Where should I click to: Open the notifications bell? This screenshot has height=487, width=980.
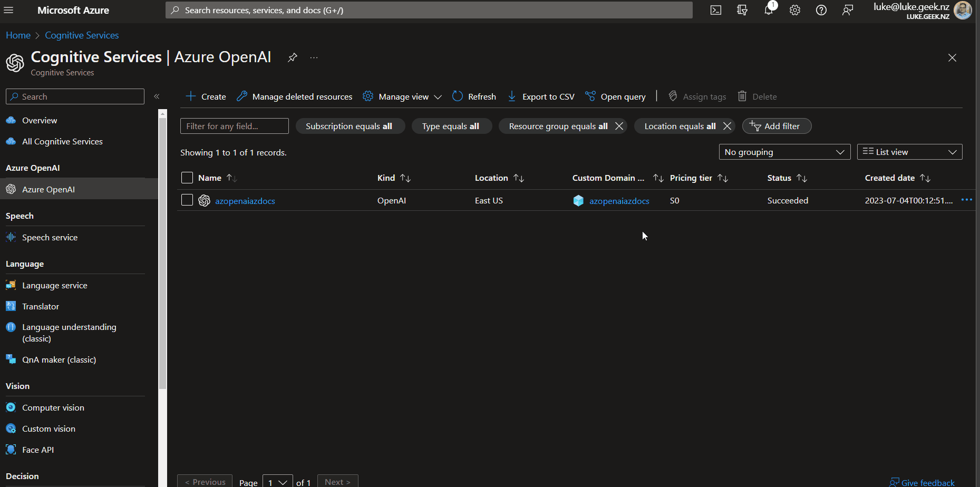tap(769, 10)
